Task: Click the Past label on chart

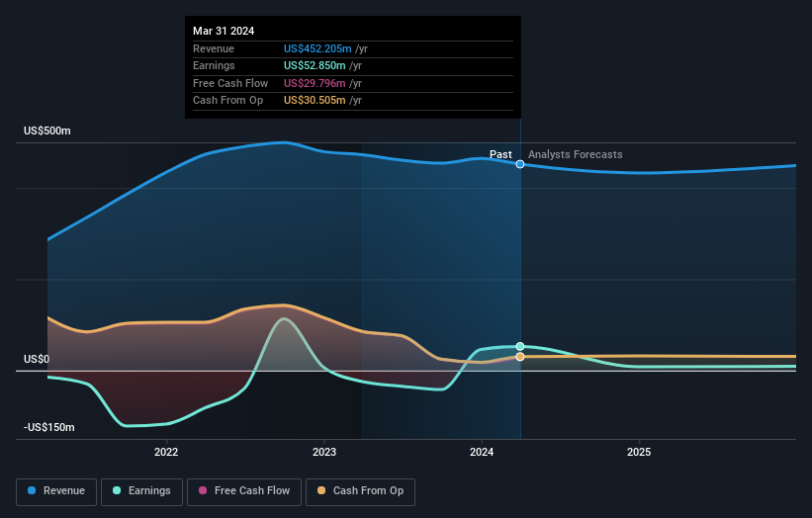Action: pyautogui.click(x=500, y=155)
